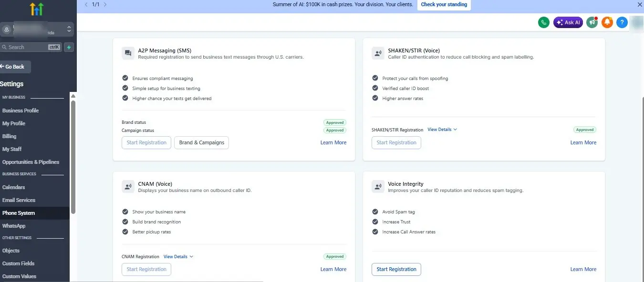Click checkmark beside Ensures compliant messaging

coord(125,78)
